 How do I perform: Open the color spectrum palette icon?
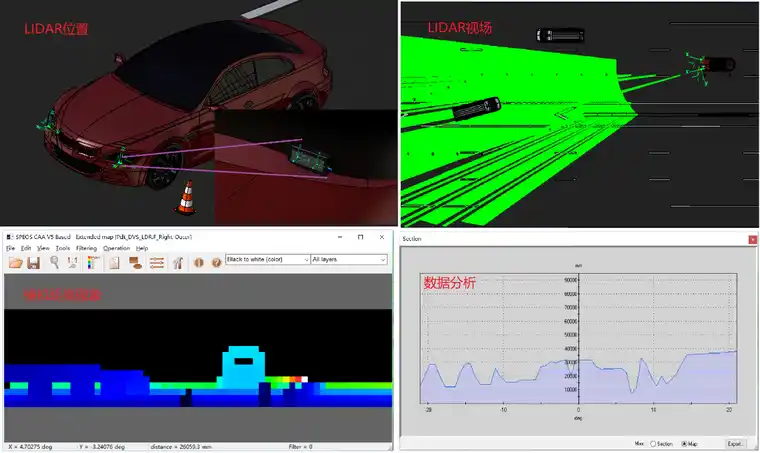(x=92, y=263)
